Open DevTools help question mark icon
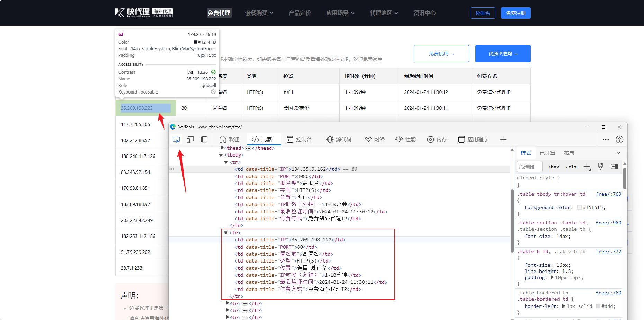 click(619, 139)
